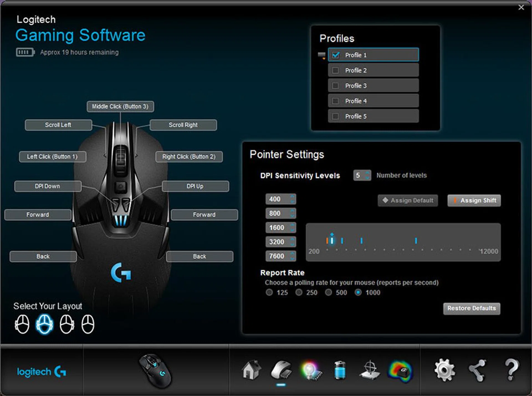Click the 3200 DPI marker on the slider
This screenshot has width=532, height=396.
click(361, 241)
